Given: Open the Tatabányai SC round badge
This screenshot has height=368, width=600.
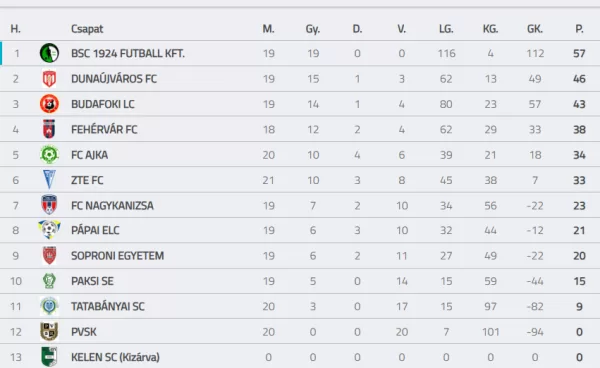Looking at the screenshot, I should (x=49, y=306).
